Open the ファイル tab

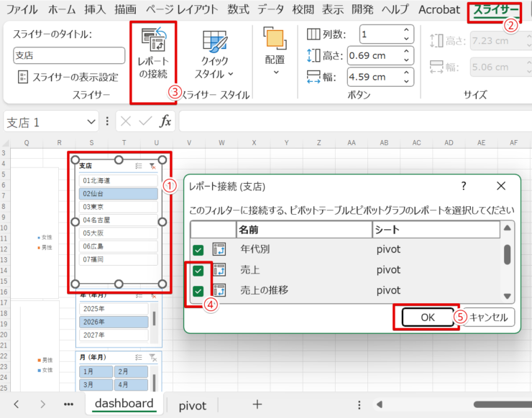pyautogui.click(x=22, y=9)
